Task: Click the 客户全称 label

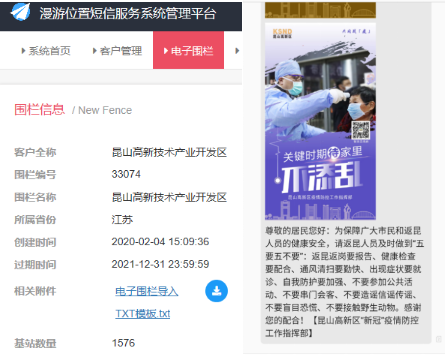Action: pyautogui.click(x=35, y=152)
